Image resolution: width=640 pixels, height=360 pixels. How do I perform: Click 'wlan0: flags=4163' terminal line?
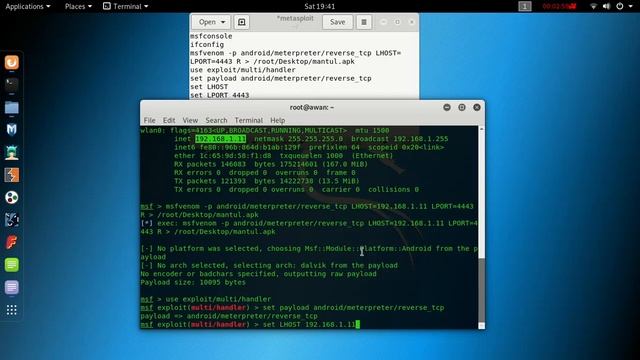pos(265,131)
